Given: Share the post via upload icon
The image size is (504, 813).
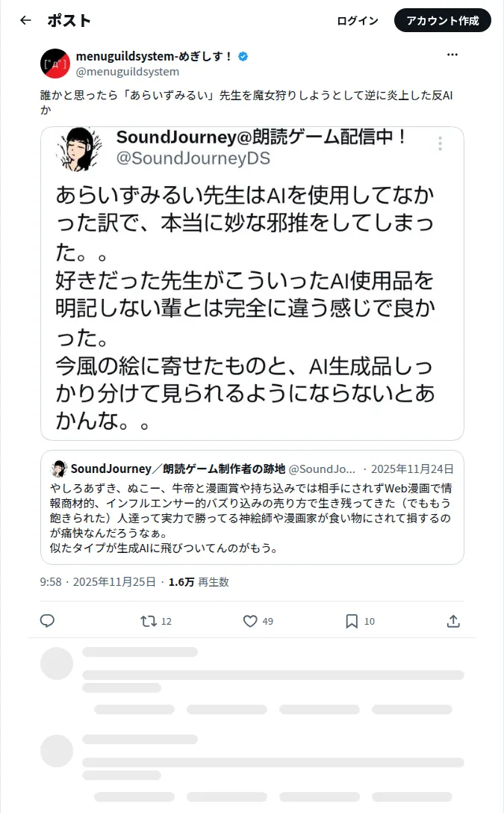Looking at the screenshot, I should 453,621.
